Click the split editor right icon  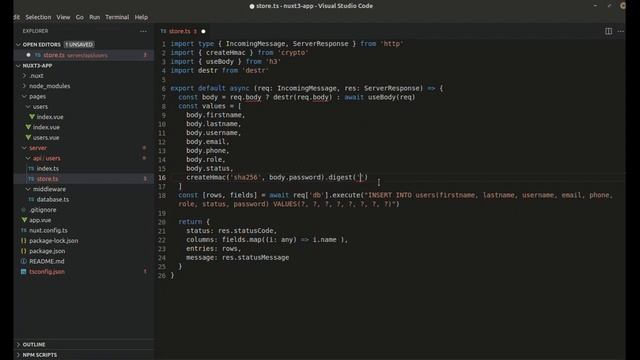tap(608, 31)
